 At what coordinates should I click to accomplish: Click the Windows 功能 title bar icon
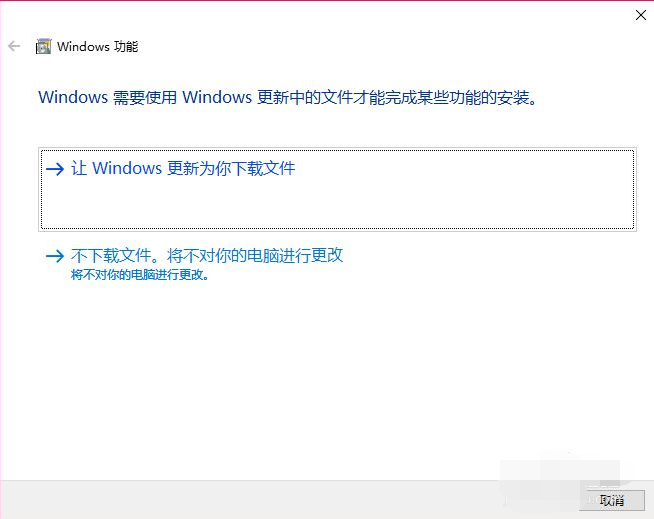point(43,46)
